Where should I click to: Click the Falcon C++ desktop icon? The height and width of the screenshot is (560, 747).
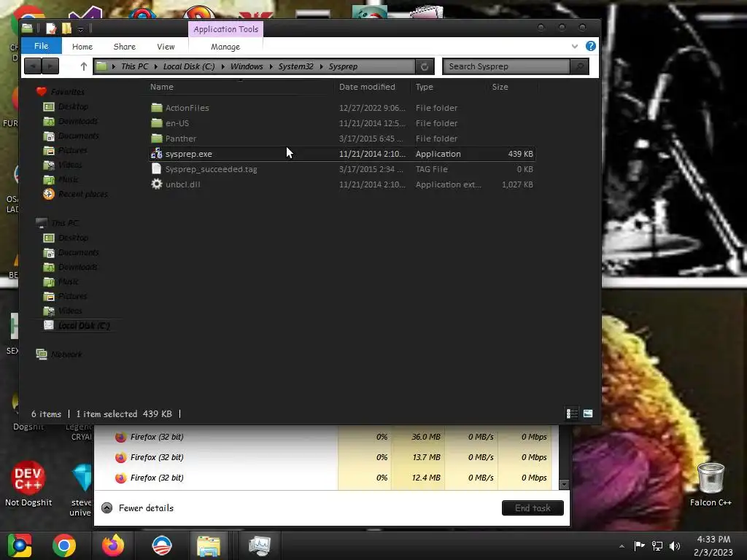711,485
